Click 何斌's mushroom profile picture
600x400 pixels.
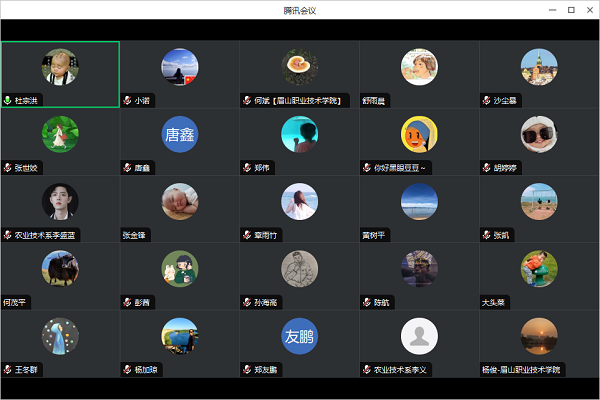click(299, 66)
